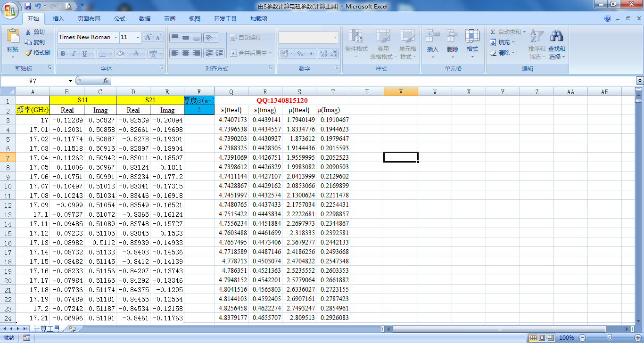Click the Name Box showing V7
The width and height of the screenshot is (644, 343).
(x=33, y=81)
